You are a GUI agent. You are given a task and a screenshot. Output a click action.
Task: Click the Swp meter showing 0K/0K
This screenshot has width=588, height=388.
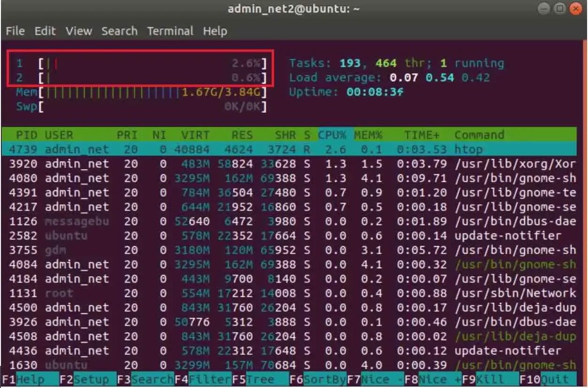click(x=141, y=106)
